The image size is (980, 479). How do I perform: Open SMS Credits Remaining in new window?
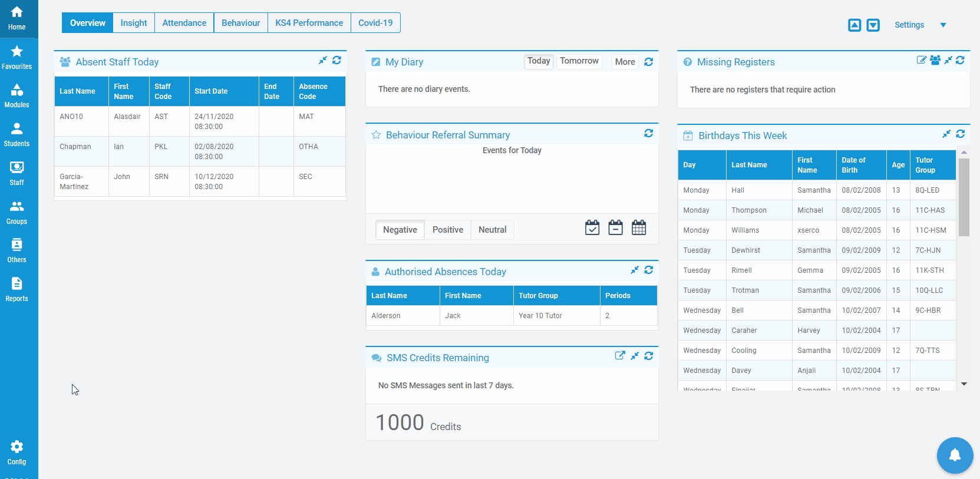(620, 355)
